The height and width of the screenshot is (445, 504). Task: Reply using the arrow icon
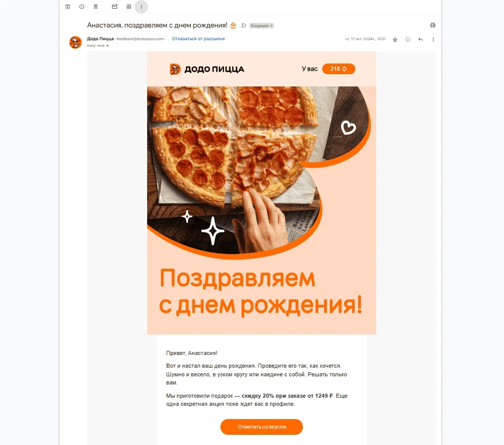[421, 40]
